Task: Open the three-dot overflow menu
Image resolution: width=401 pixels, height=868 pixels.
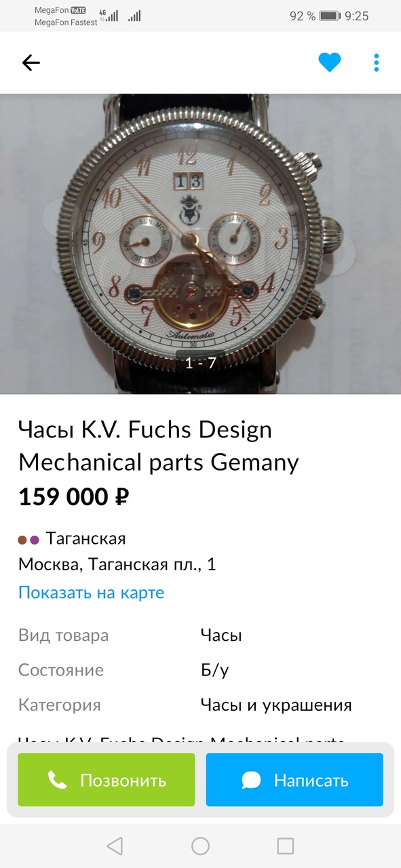Action: (x=377, y=63)
